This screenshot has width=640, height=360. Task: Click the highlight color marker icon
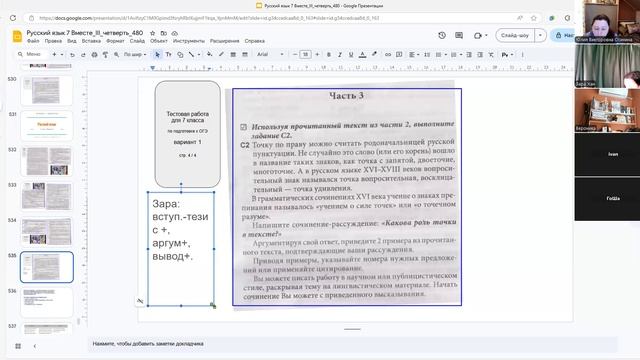click(374, 55)
